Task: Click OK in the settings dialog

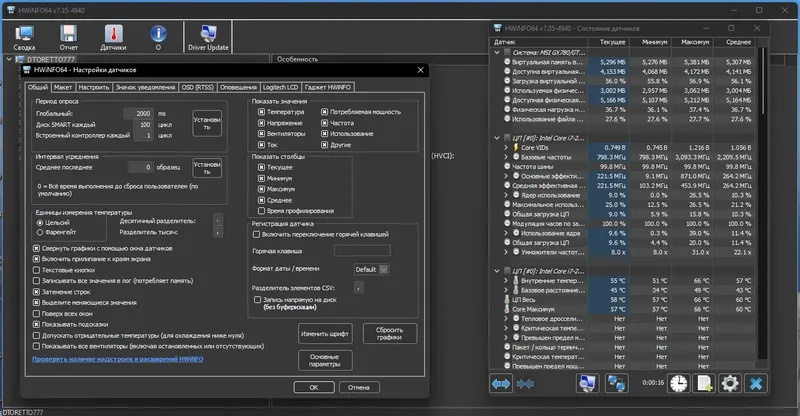Action: tap(314, 387)
